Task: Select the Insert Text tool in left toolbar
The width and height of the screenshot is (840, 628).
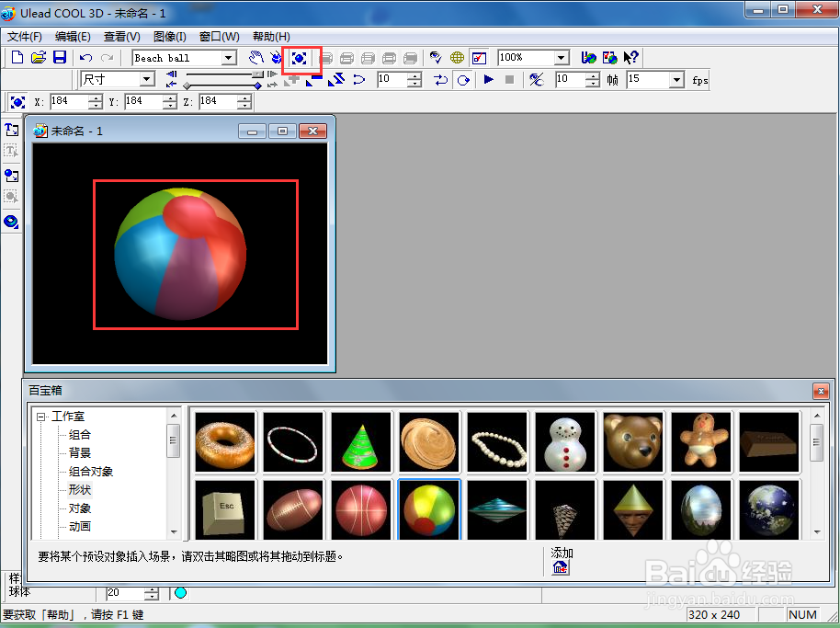Action: 11,130
